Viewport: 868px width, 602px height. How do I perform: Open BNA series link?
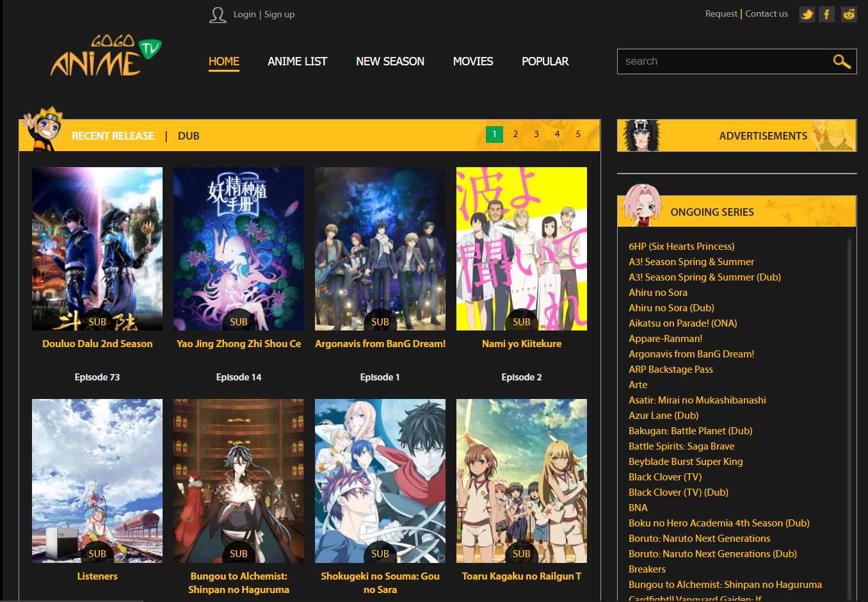pos(638,508)
